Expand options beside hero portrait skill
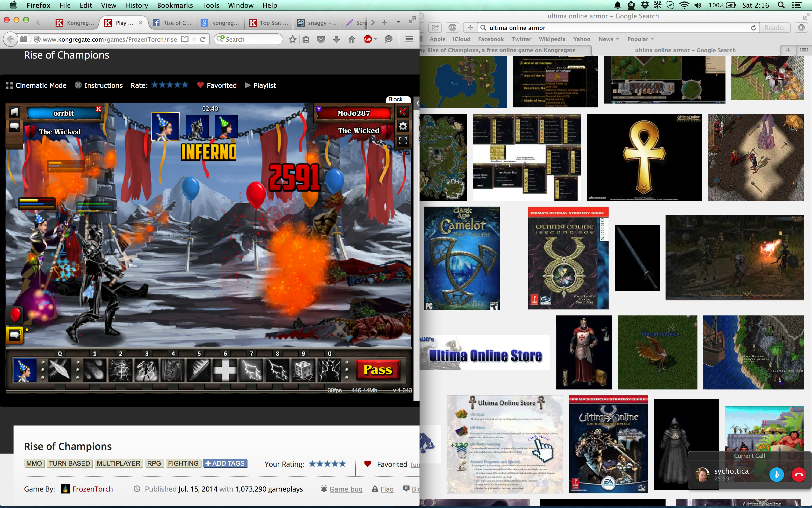This screenshot has width=812, height=508. pyautogui.click(x=42, y=370)
